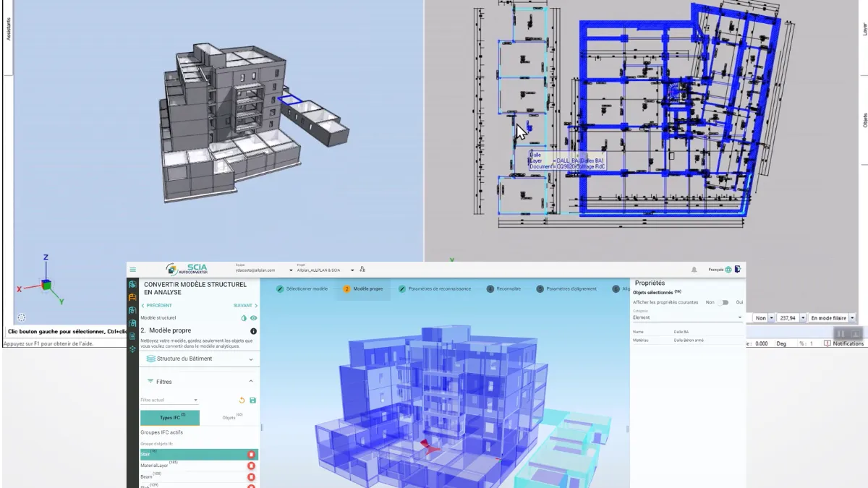Switch to the Objets filter tab
Screen dimensions: 868x488
pos(229,417)
